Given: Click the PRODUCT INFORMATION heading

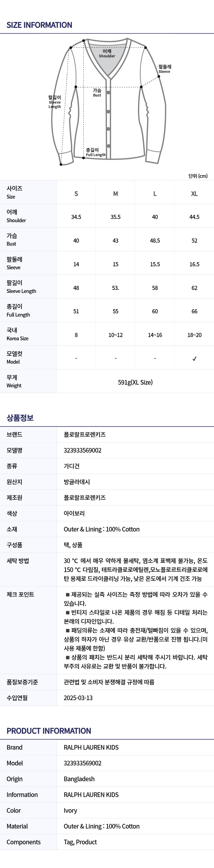Looking at the screenshot, I should (x=49, y=731).
